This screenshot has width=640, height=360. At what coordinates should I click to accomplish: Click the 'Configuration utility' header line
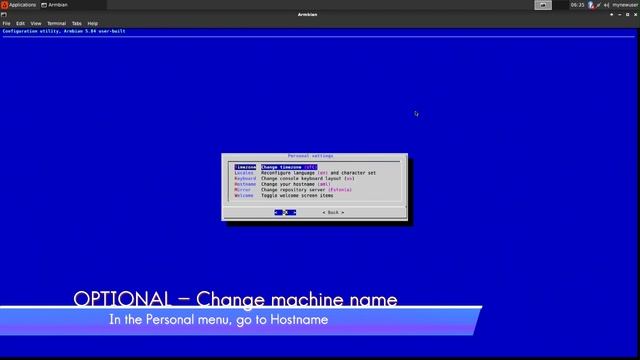[64, 31]
